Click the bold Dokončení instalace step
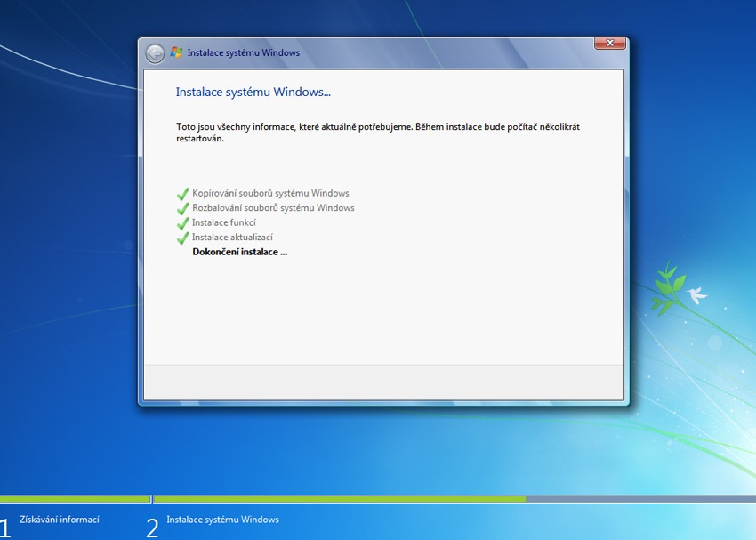 [239, 252]
